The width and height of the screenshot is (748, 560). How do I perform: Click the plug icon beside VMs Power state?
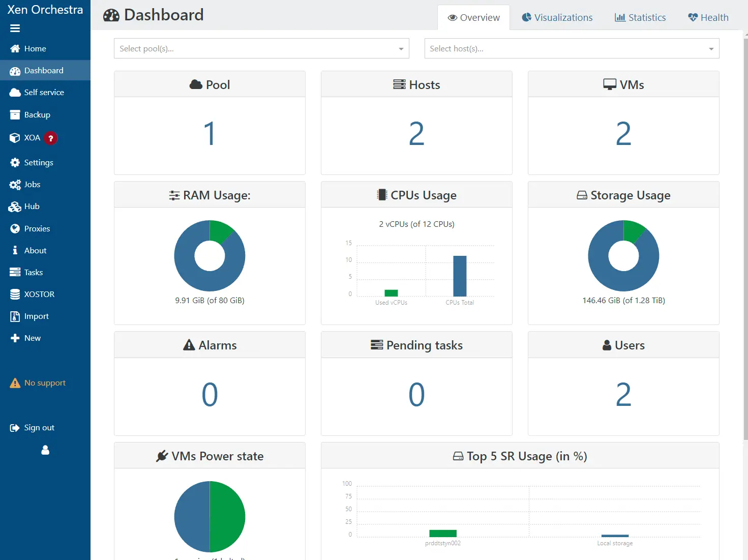pos(162,456)
